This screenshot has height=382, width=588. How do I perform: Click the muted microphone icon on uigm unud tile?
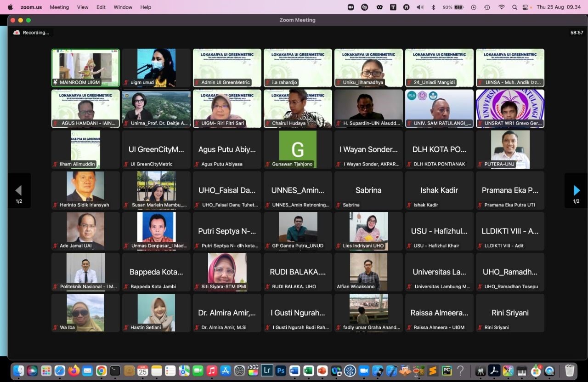(126, 83)
